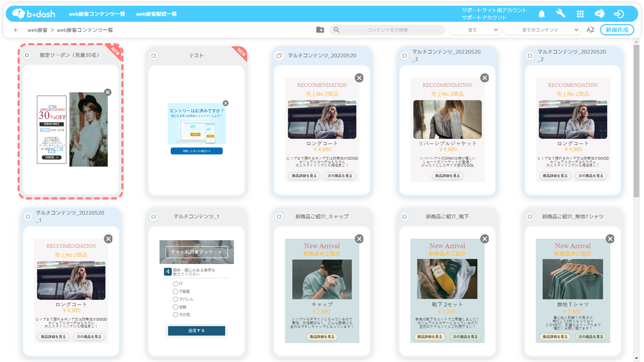Click the scrollbar down arrow
644x362 pixels.
coord(637,359)
